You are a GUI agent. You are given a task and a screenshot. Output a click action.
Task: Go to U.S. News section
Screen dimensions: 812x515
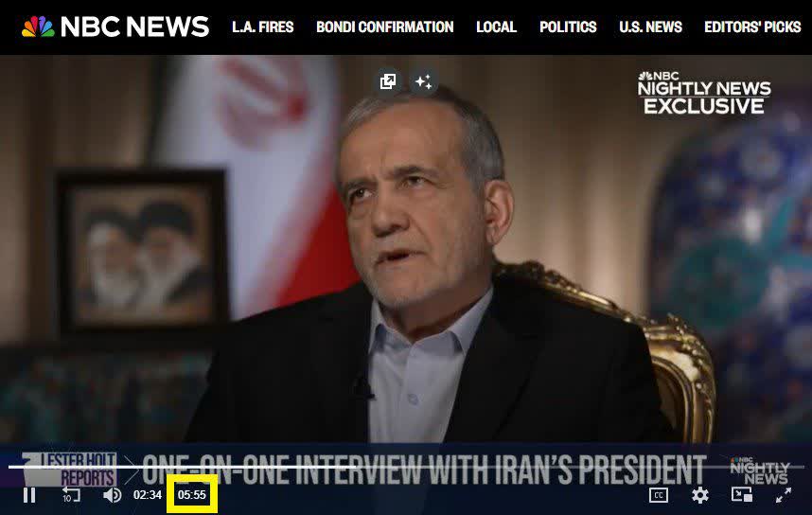pyautogui.click(x=650, y=27)
